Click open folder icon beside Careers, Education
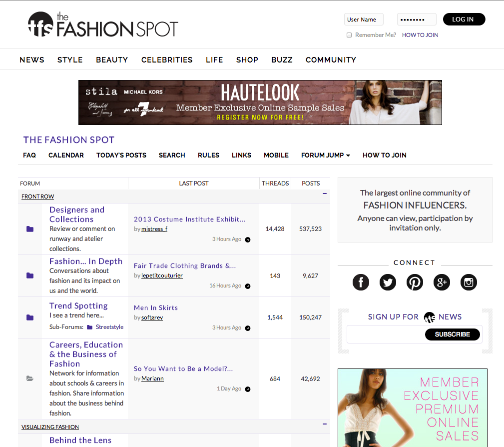 tap(30, 378)
